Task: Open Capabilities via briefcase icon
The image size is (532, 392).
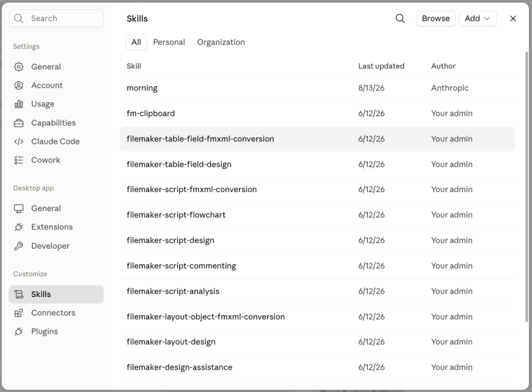Action: [19, 123]
